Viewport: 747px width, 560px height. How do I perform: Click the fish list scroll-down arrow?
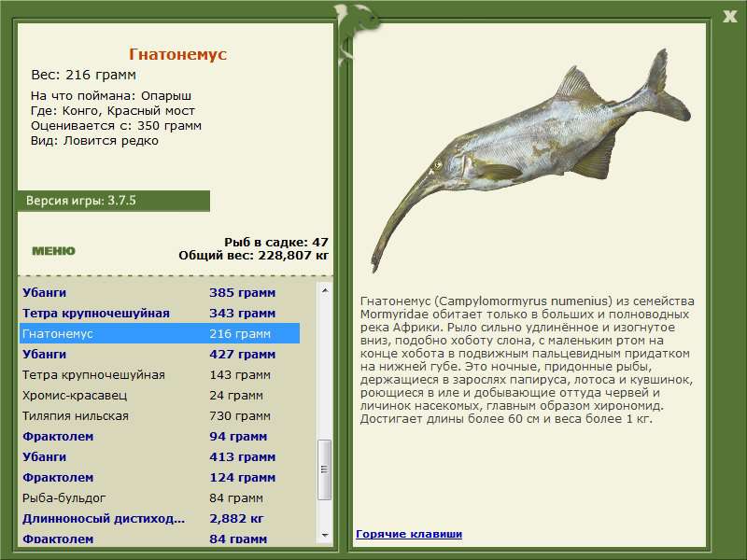[325, 535]
